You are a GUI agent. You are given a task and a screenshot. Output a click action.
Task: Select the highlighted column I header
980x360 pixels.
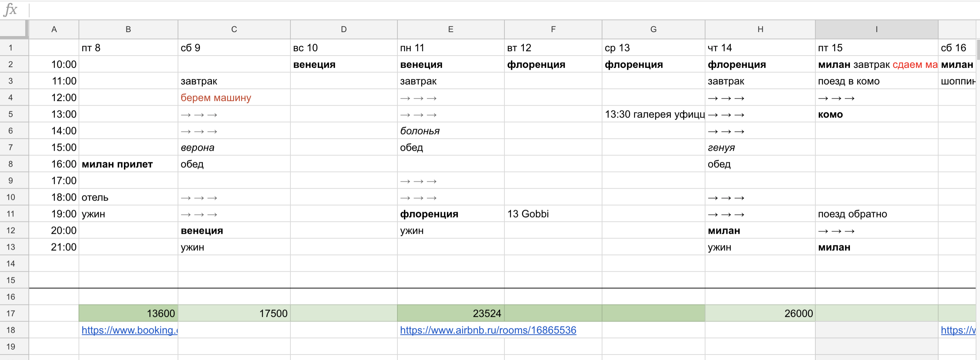[x=876, y=29]
